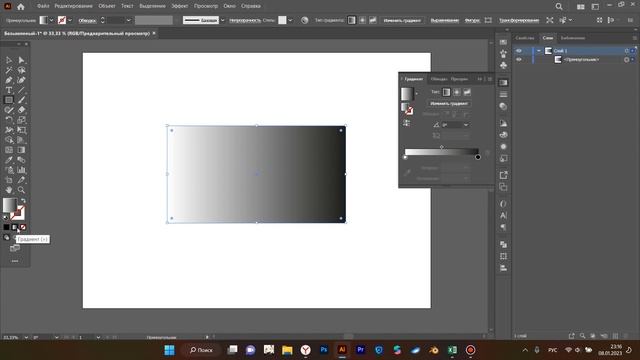Select the Lasso tool
This screenshot has width=640, height=360.
pyautogui.click(x=22, y=70)
